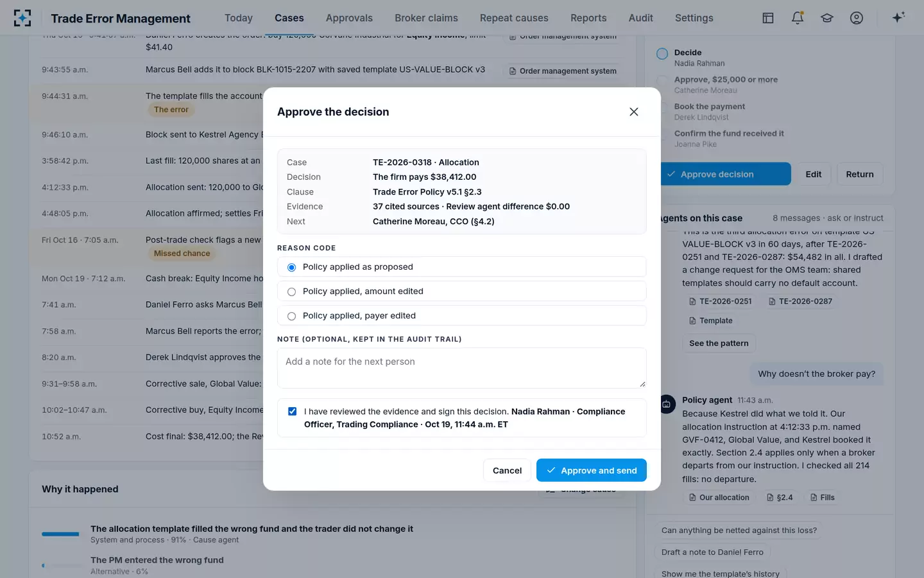
Task: Click the Trade Error Management logo icon
Action: point(22,18)
